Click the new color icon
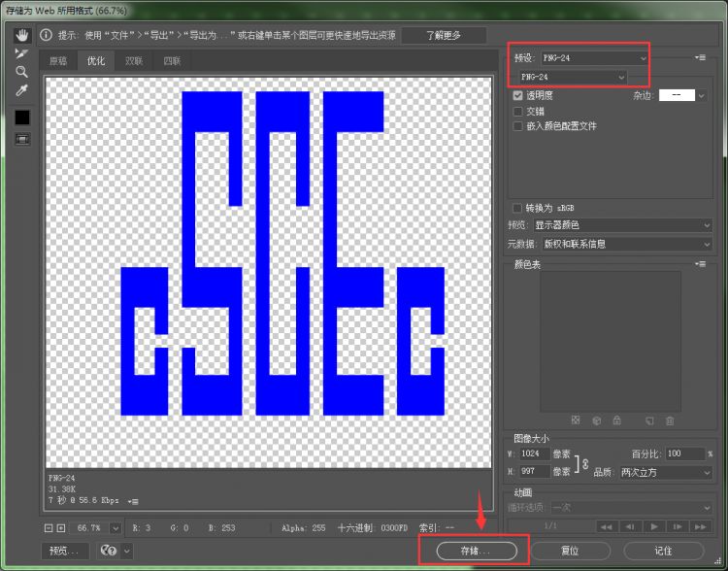728x571 pixels. [649, 420]
